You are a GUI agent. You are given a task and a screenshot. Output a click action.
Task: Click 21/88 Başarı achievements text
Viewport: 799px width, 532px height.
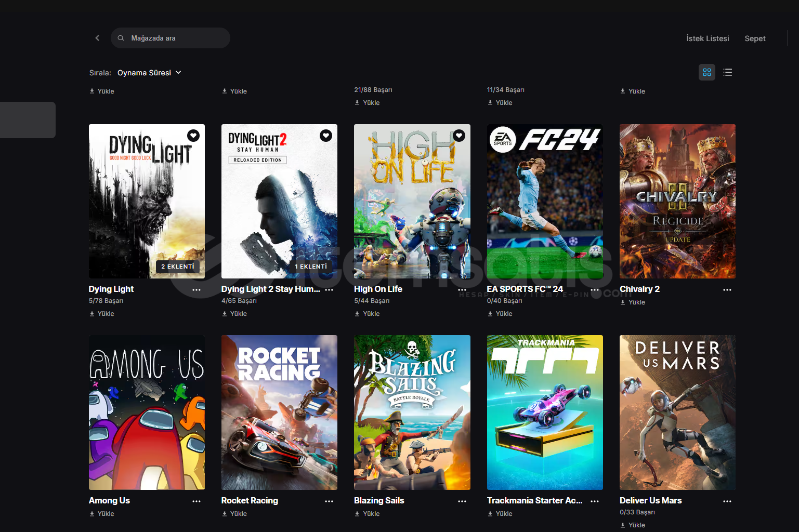point(373,90)
